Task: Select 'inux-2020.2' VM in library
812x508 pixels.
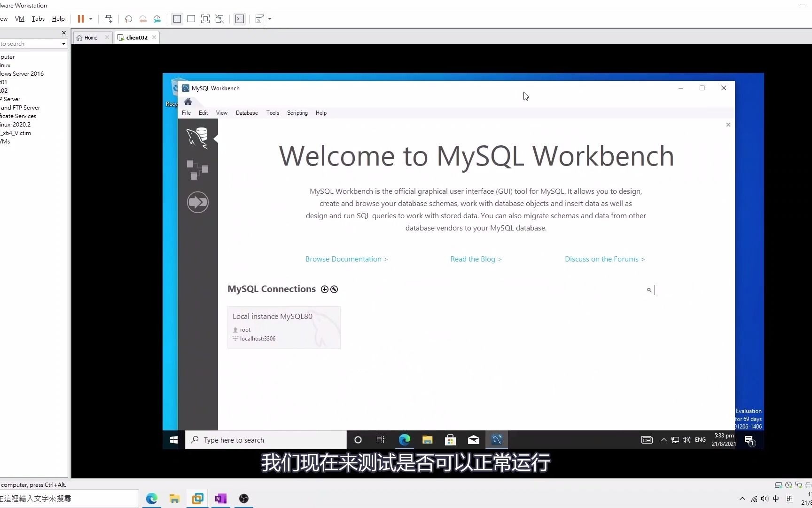Action: tap(15, 125)
